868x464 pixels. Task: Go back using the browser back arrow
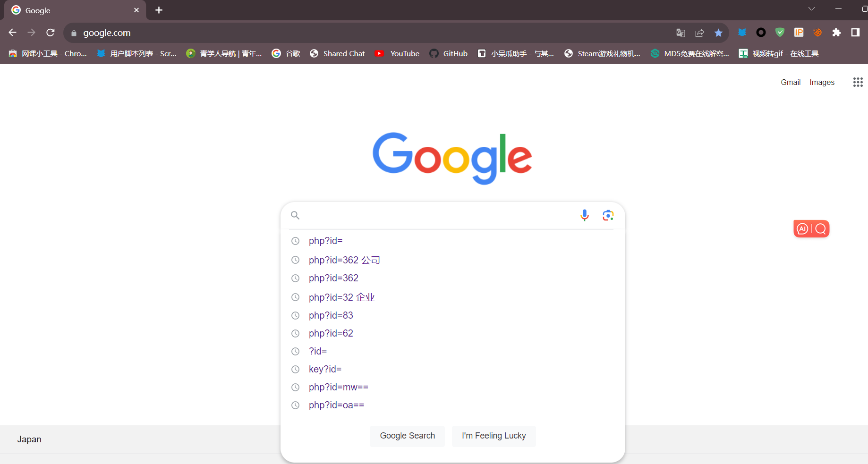pos(13,33)
